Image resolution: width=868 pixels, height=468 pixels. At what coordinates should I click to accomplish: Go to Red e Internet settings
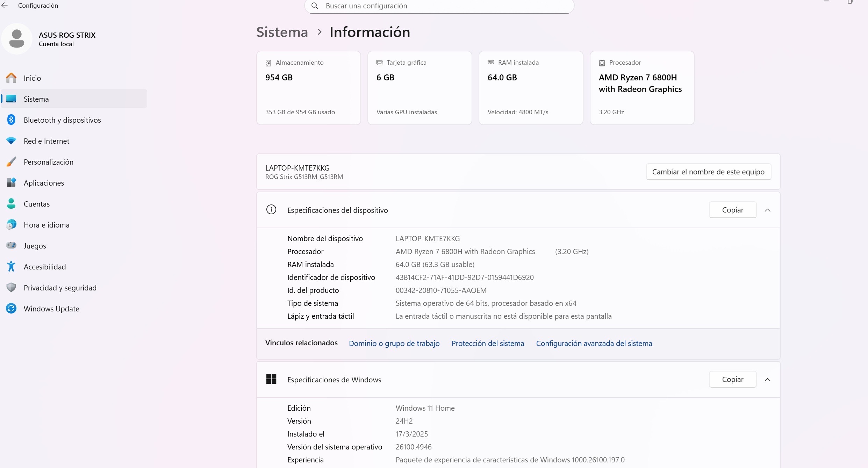74,141
